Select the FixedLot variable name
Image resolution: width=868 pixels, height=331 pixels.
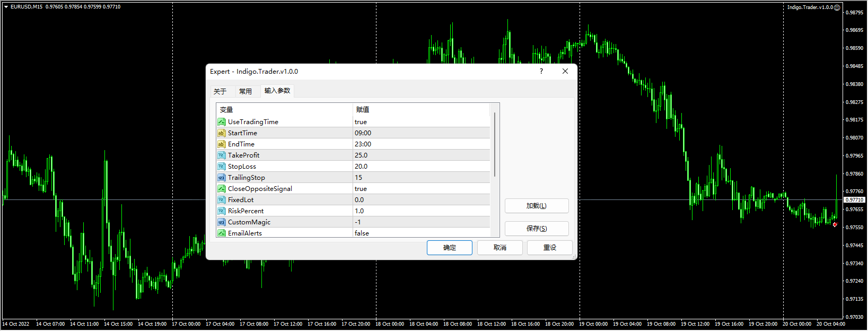click(x=241, y=200)
